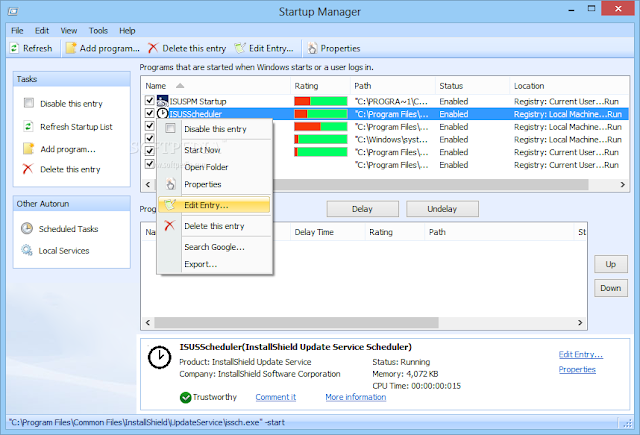
Task: Click the Add program toolbar icon
Action: [71, 48]
